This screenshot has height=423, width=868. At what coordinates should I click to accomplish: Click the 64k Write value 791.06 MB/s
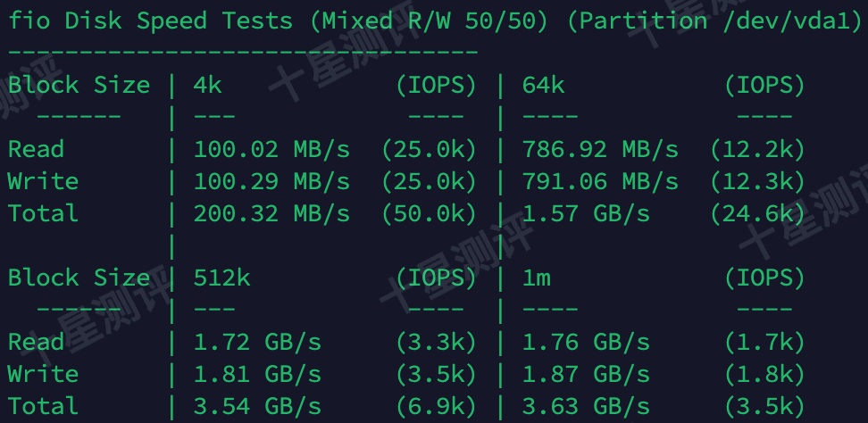600,181
